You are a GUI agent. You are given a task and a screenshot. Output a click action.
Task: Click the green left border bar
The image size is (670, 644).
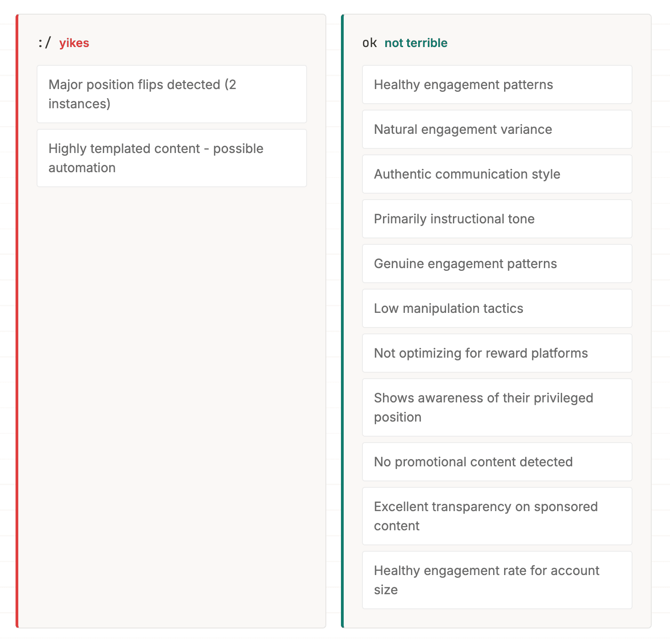[342, 321]
